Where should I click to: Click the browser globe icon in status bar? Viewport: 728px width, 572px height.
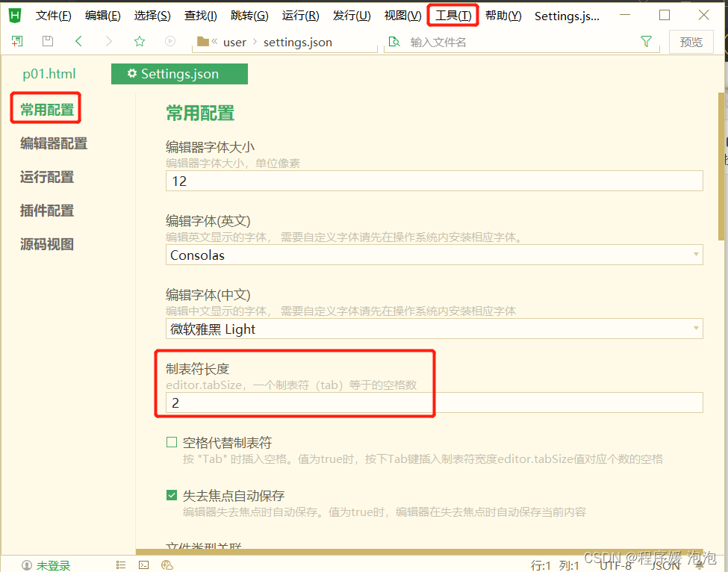pyautogui.click(x=167, y=565)
